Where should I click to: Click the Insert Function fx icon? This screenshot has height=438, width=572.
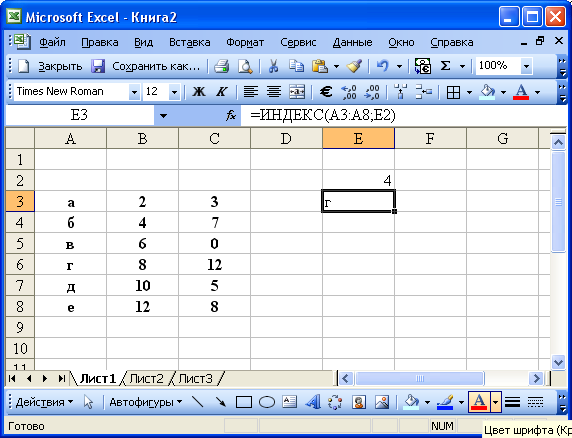pos(231,116)
